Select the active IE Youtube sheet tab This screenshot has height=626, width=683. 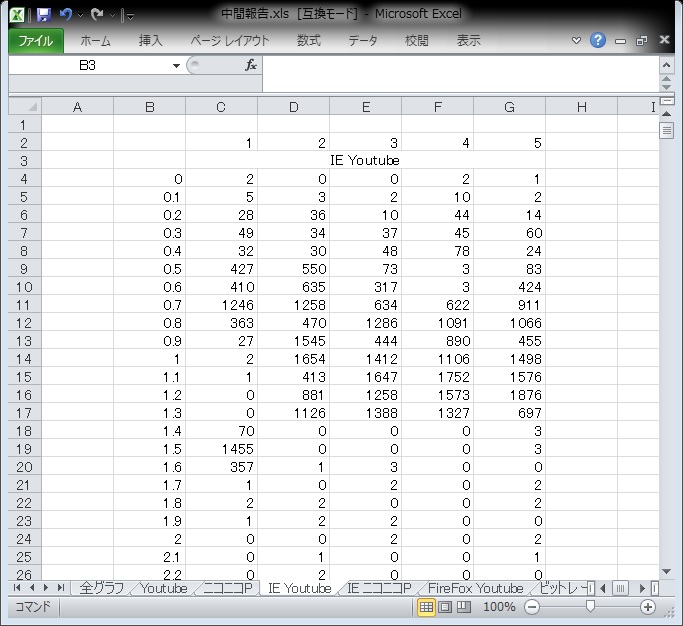tap(300, 588)
